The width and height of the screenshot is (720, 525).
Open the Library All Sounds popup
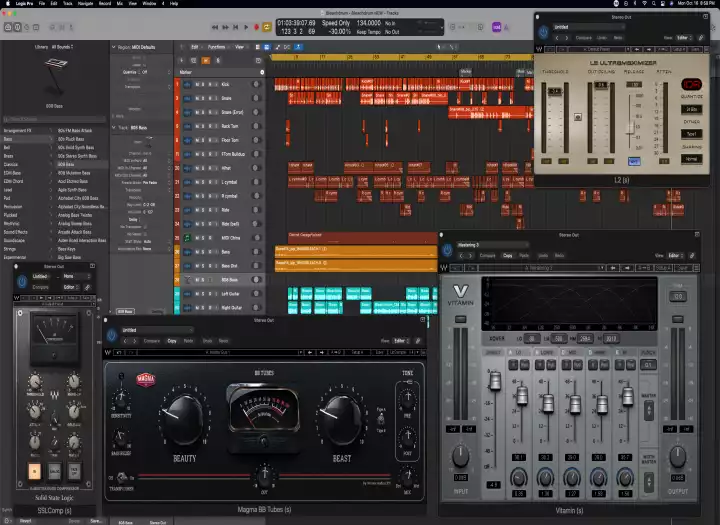point(62,47)
